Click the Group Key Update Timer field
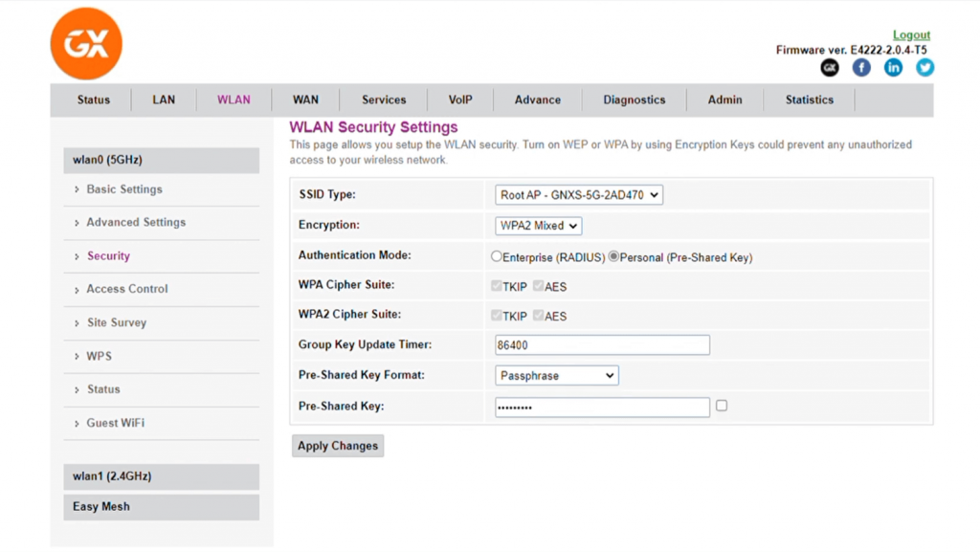 click(x=601, y=344)
